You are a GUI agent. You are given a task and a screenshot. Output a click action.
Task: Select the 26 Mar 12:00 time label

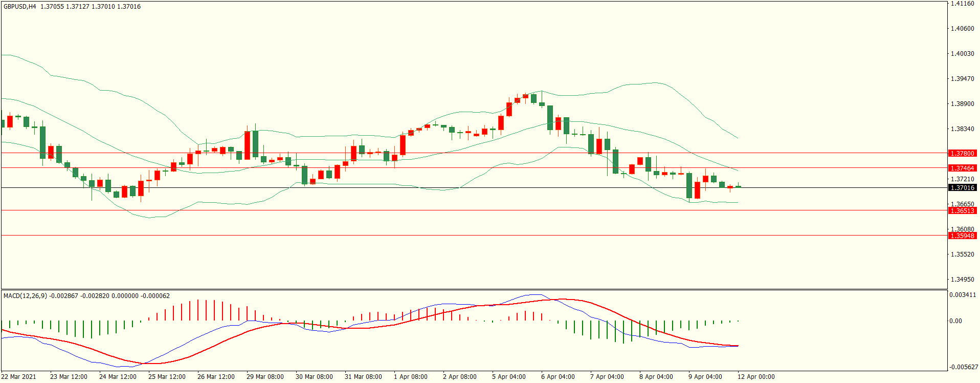[x=216, y=377]
